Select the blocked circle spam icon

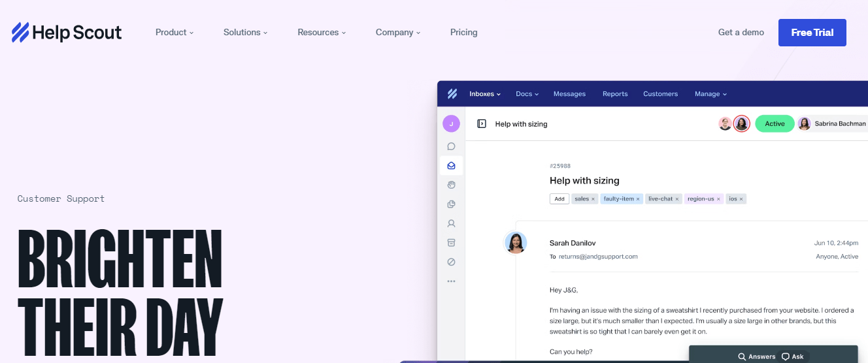pos(451,262)
